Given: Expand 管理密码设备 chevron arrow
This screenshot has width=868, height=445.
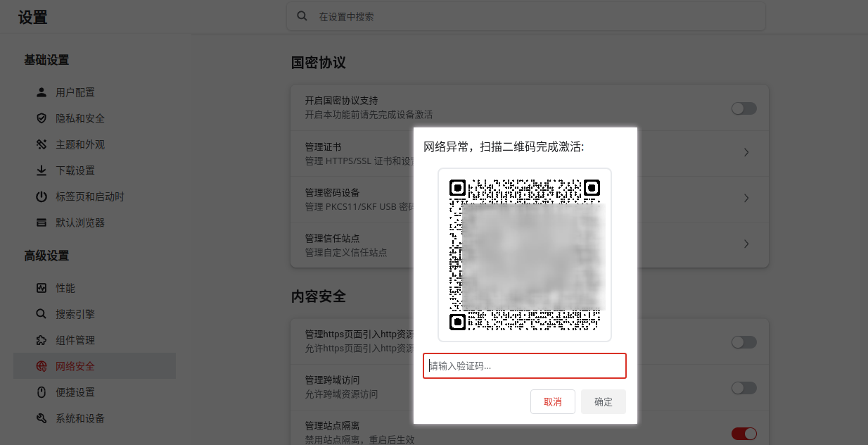Looking at the screenshot, I should coord(746,199).
